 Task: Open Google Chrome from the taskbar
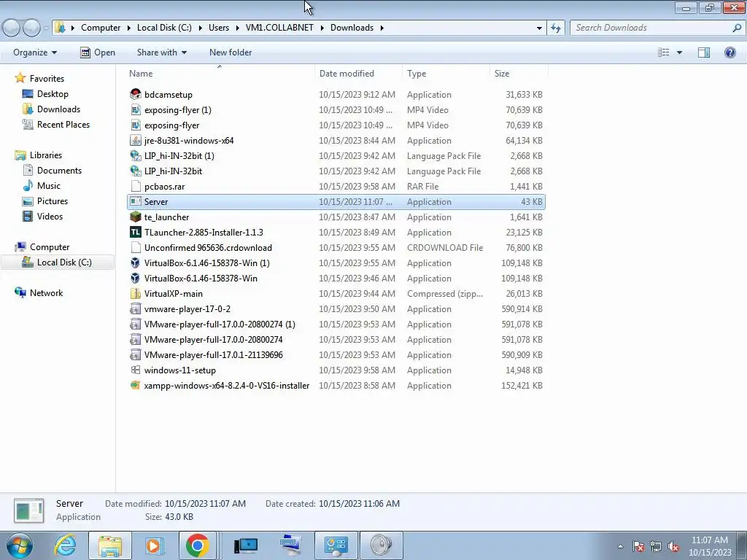[197, 545]
